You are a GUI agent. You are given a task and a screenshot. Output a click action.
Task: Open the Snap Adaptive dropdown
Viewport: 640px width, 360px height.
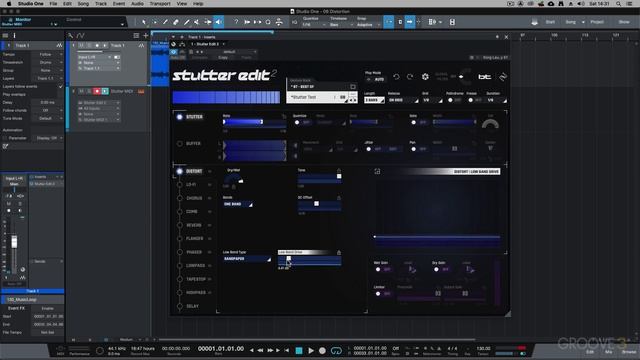(x=368, y=25)
